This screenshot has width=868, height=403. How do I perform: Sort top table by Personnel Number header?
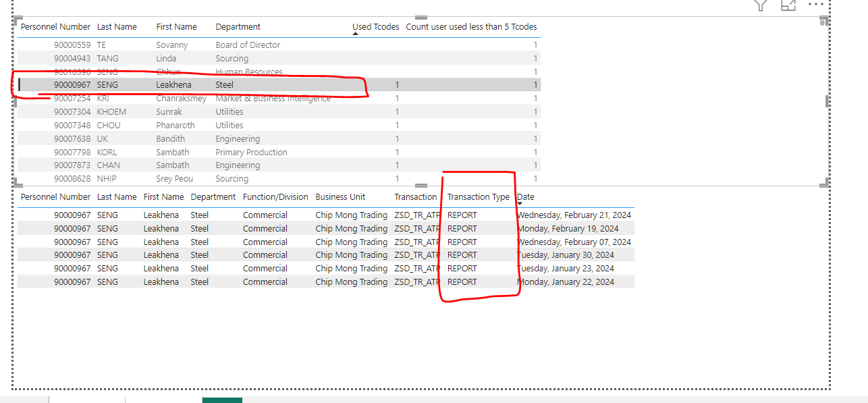click(x=55, y=27)
